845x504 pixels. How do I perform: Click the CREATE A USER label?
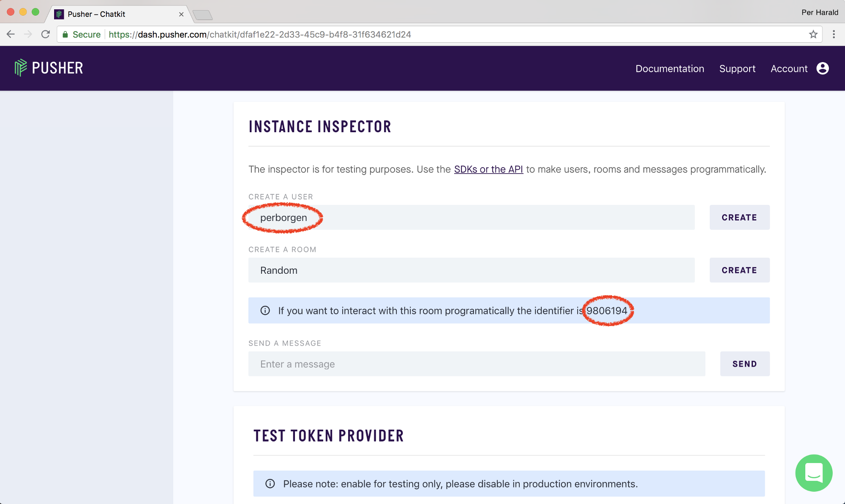coord(281,197)
